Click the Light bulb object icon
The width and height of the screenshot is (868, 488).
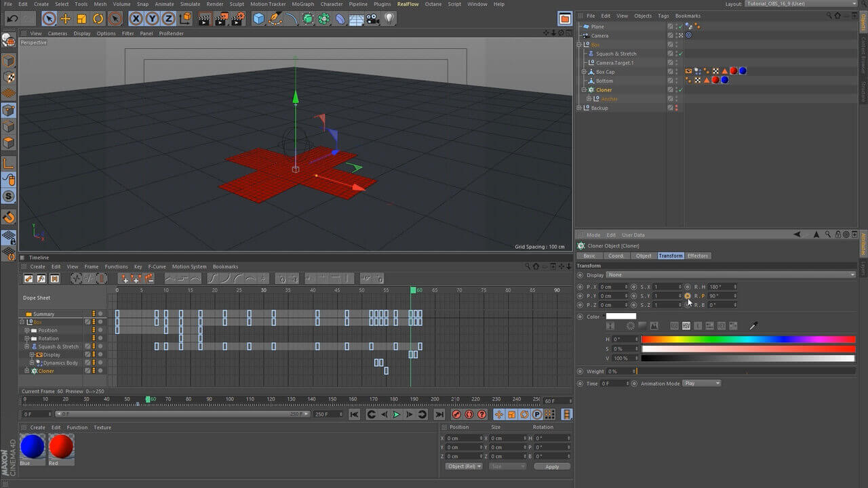pyautogui.click(x=389, y=19)
